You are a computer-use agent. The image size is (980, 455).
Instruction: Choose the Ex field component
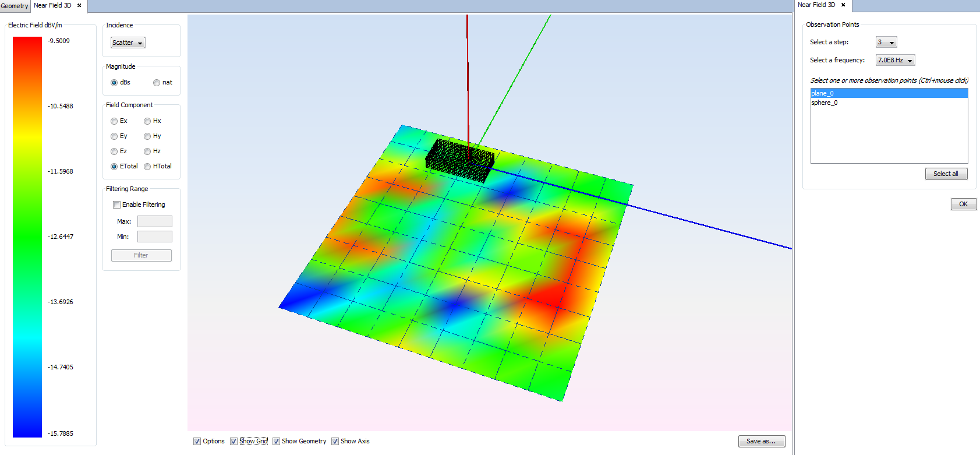[114, 121]
